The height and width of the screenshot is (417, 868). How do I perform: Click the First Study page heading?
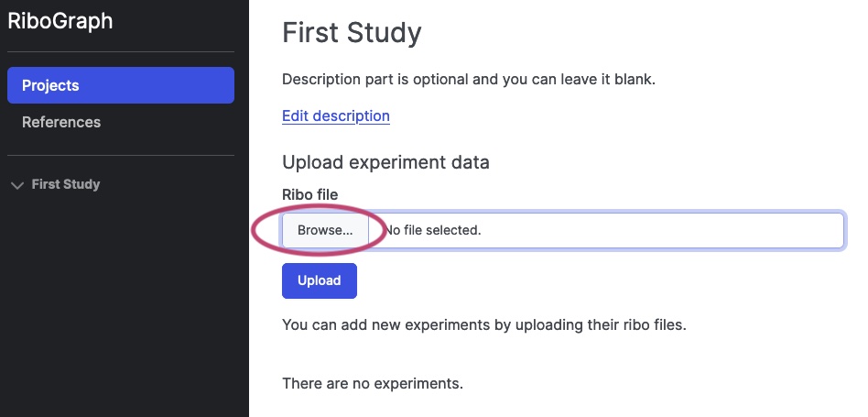352,33
